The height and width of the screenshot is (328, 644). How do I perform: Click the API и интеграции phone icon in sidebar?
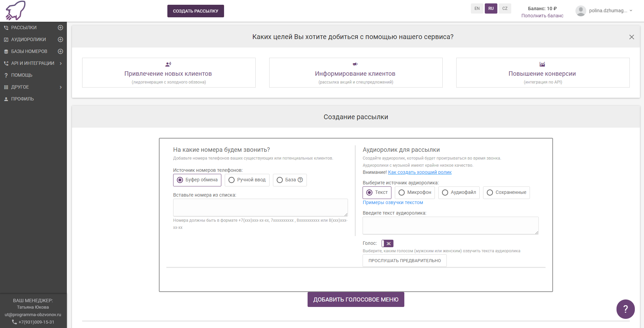click(x=6, y=63)
